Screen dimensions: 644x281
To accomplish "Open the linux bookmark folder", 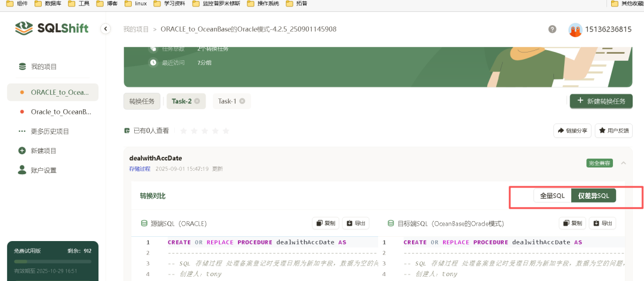I will pyautogui.click(x=135, y=4).
